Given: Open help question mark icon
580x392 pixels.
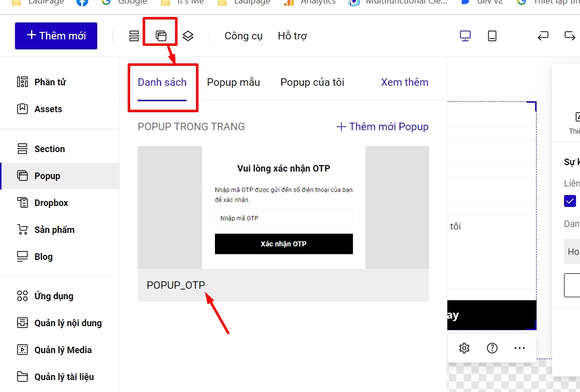Looking at the screenshot, I should coord(492,348).
